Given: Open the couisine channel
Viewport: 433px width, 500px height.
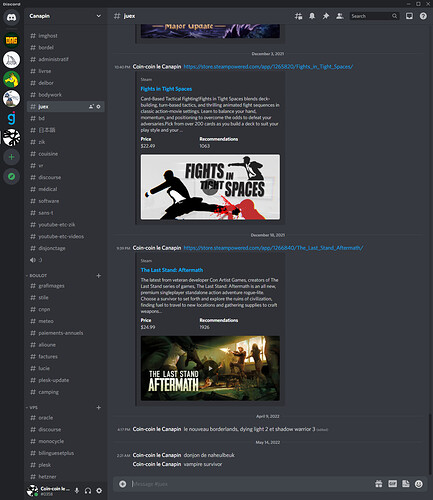Looking at the screenshot, I should coord(65,154).
